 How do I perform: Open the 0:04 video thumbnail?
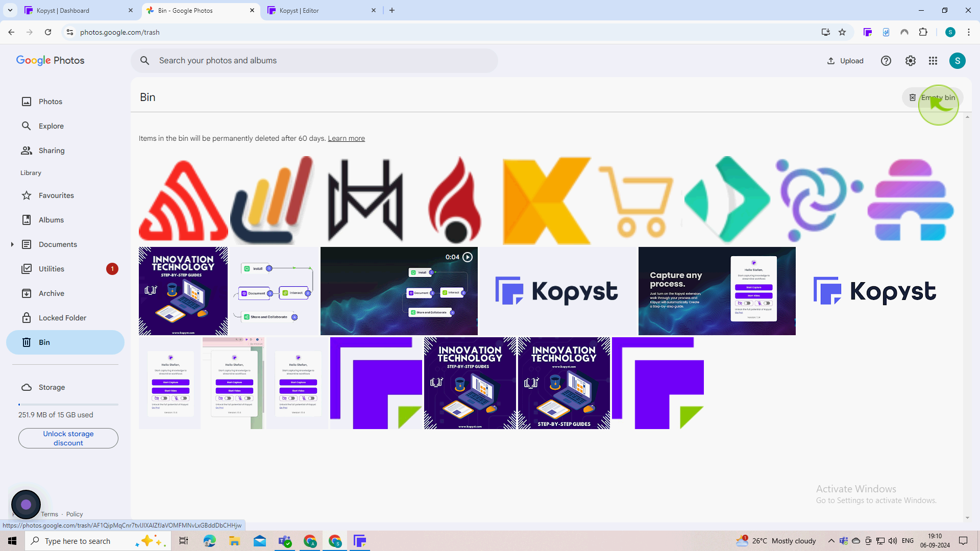point(399,291)
